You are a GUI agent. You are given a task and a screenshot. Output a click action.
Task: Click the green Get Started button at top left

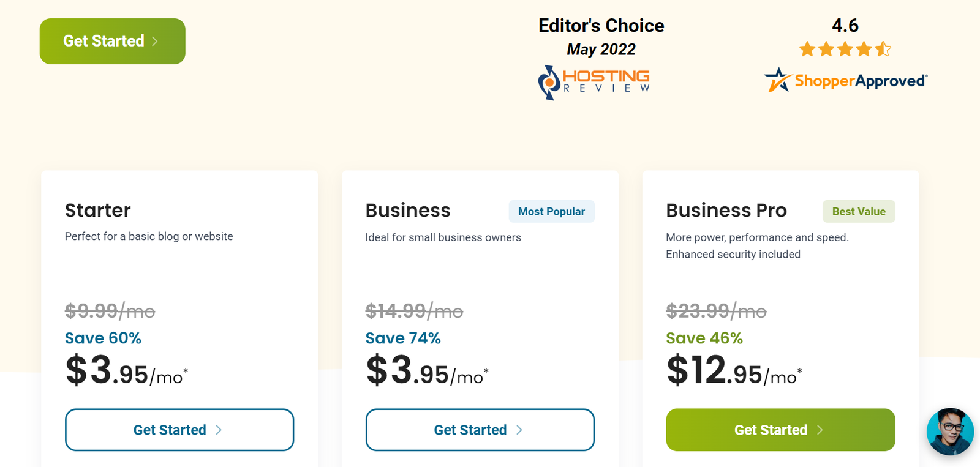[112, 41]
